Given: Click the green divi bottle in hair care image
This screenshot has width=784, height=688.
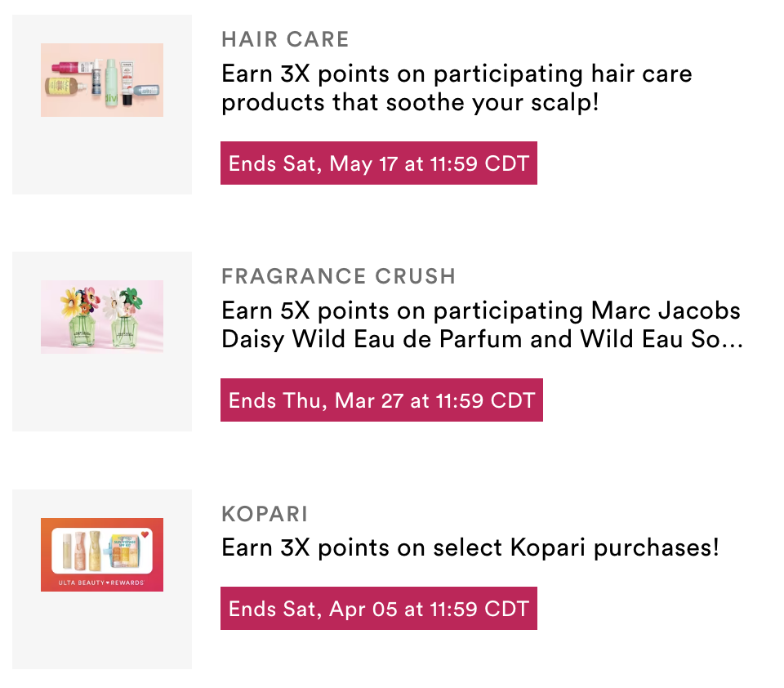Looking at the screenshot, I should click(x=111, y=83).
